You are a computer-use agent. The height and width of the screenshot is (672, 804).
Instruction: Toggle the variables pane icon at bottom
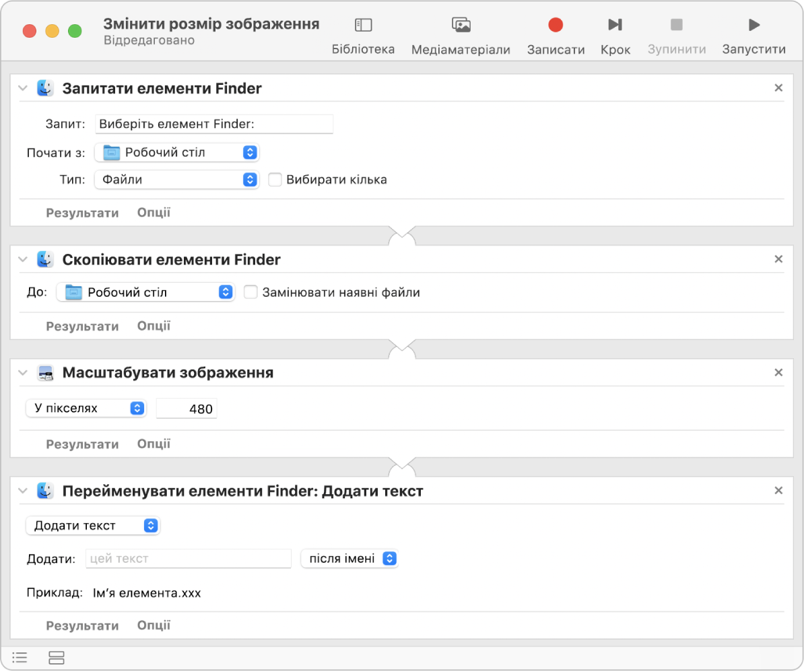(57, 657)
